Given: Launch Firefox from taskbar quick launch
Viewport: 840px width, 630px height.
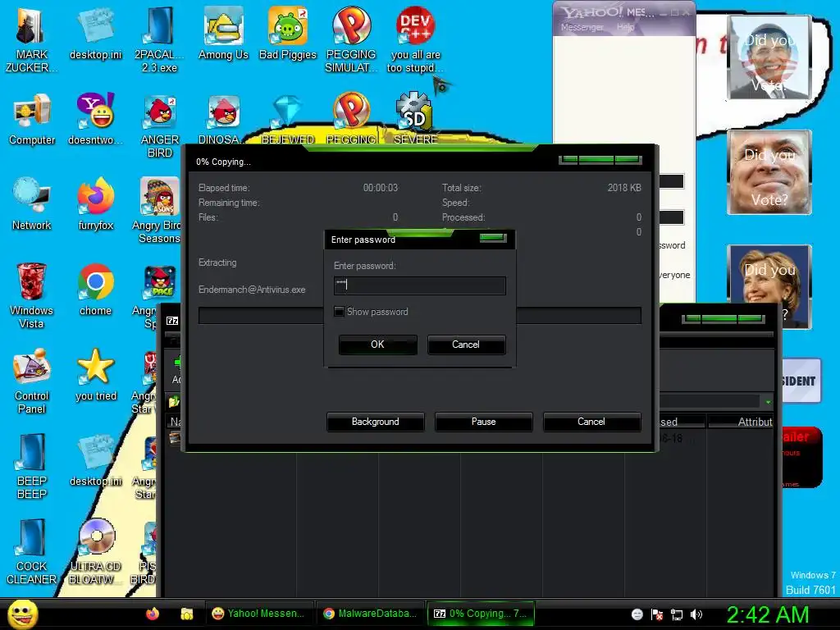Looking at the screenshot, I should coord(153,614).
